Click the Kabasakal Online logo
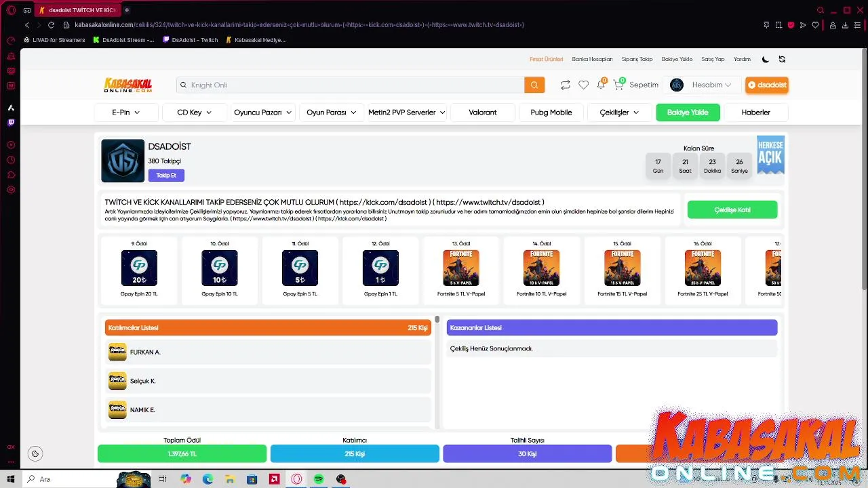The height and width of the screenshot is (488, 868). (127, 85)
